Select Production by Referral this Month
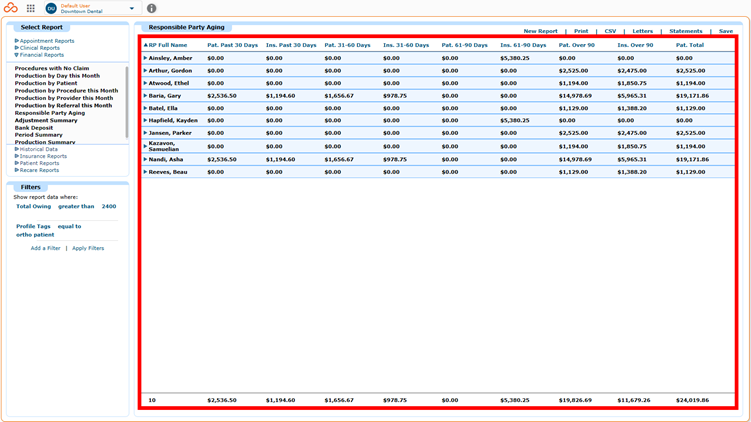The width and height of the screenshot is (751, 422). pyautogui.click(x=63, y=105)
